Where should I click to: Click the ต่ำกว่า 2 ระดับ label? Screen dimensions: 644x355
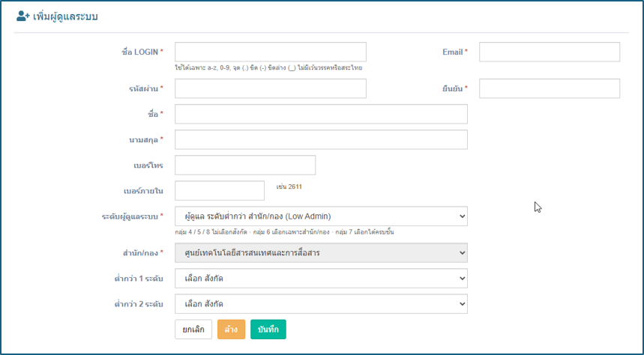pos(139,304)
